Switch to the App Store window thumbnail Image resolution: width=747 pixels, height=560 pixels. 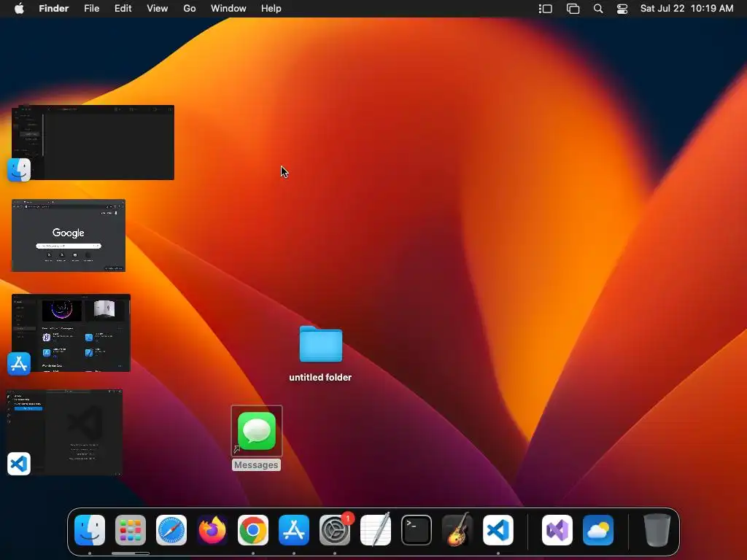point(71,332)
